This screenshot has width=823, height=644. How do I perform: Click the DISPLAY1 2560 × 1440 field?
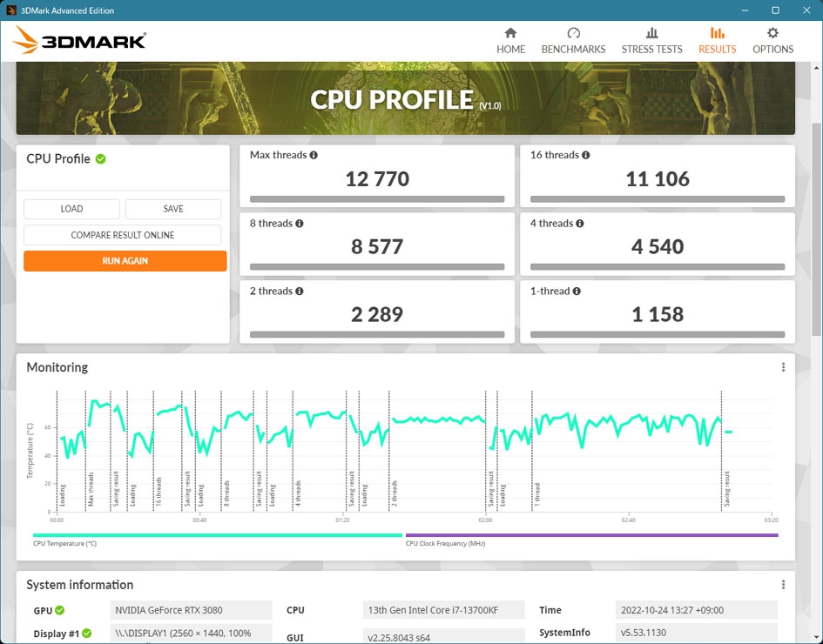tap(191, 633)
